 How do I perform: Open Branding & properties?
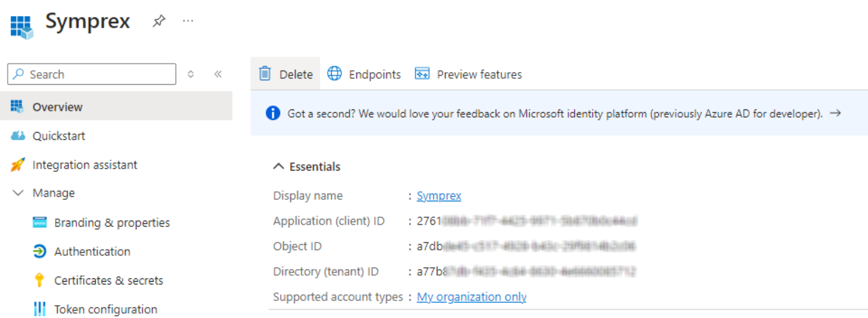112,223
